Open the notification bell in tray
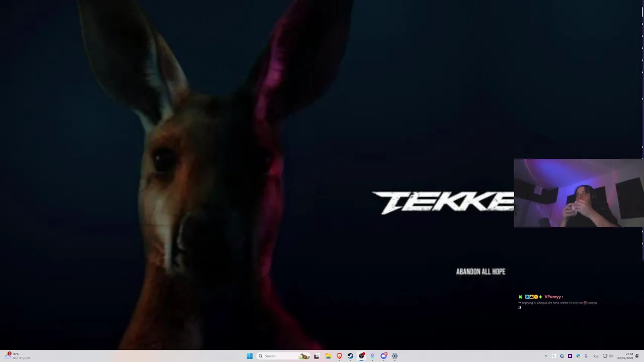644x362 pixels. point(637,356)
